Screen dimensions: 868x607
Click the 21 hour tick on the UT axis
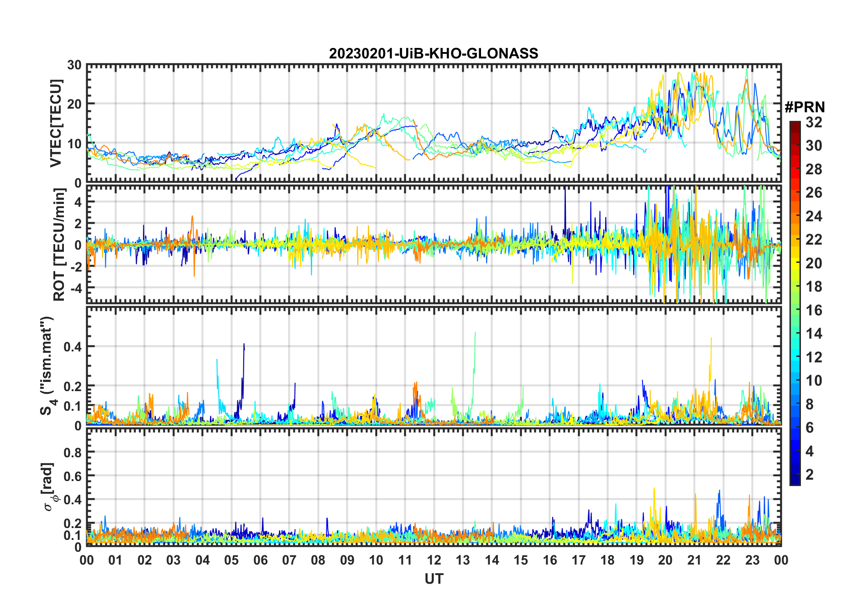pos(694,560)
